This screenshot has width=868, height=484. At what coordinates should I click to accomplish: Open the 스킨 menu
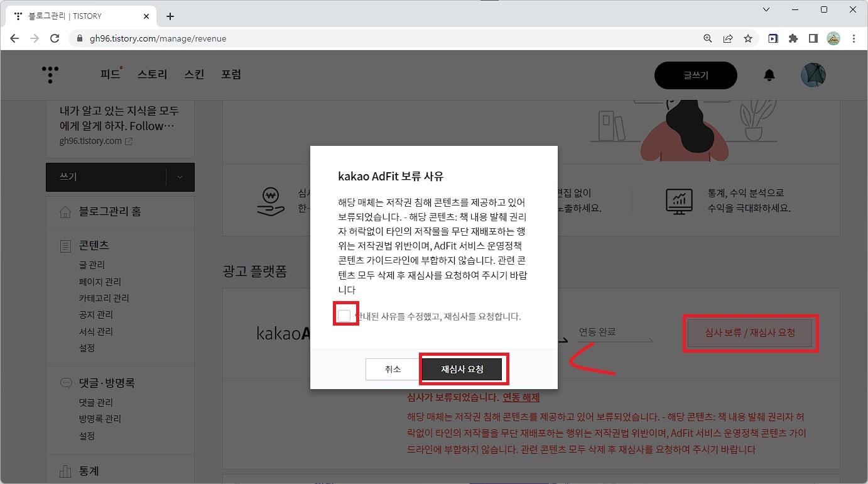(195, 75)
